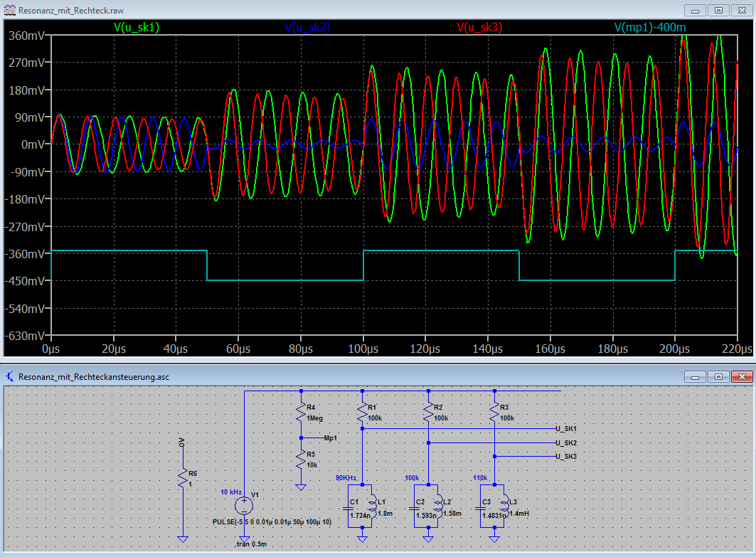The height and width of the screenshot is (557, 756).
Task: Maximize the waveform plot window
Action: tap(718, 11)
